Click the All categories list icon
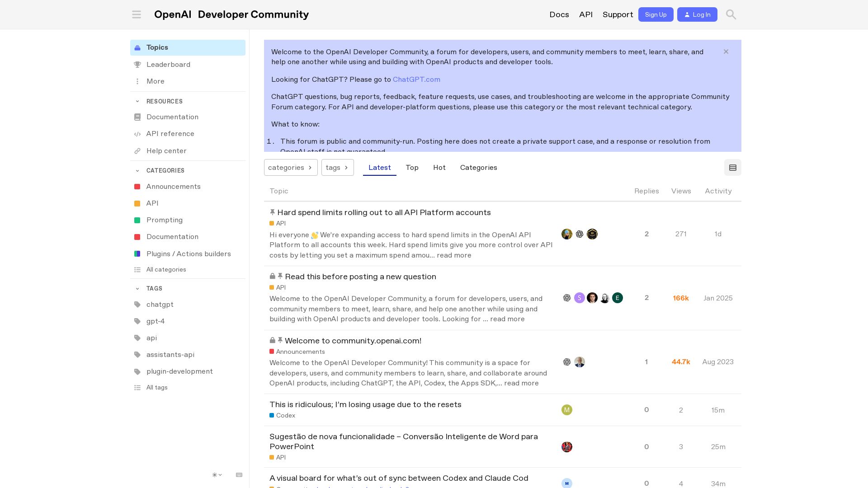The height and width of the screenshot is (488, 868). 137,270
